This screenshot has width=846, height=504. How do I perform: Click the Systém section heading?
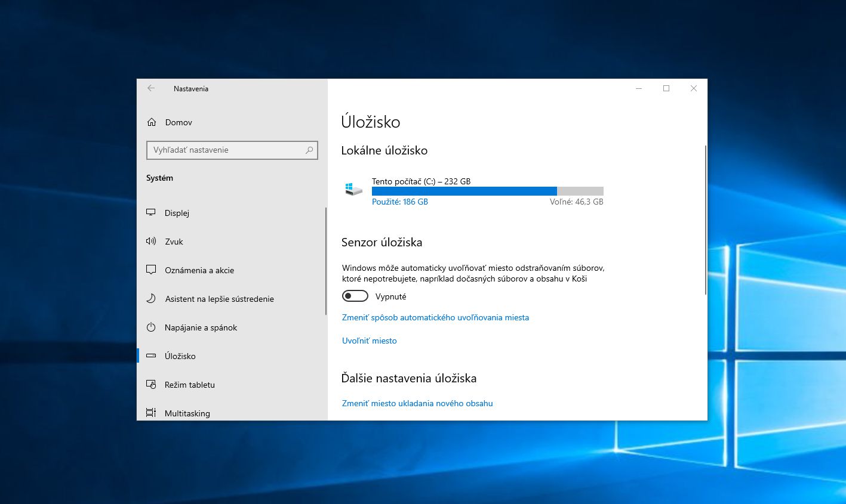[159, 178]
